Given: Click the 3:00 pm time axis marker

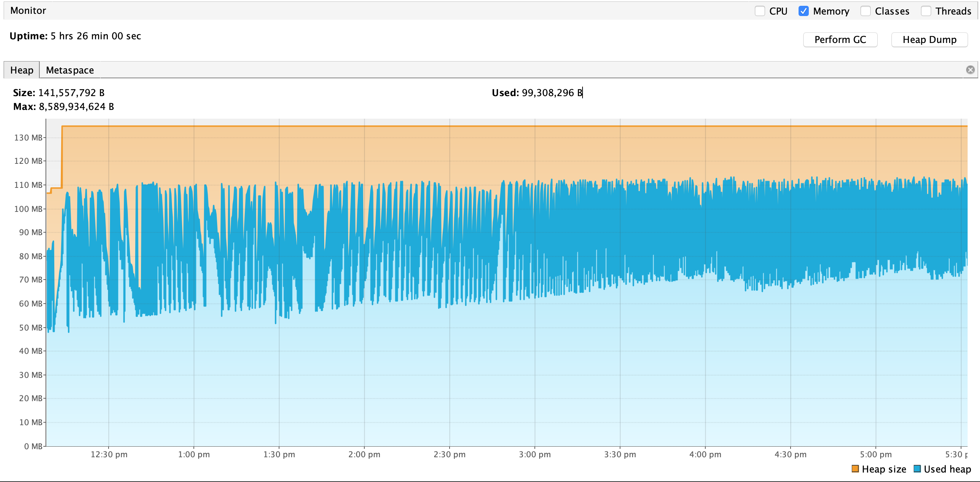Looking at the screenshot, I should coord(534,454).
